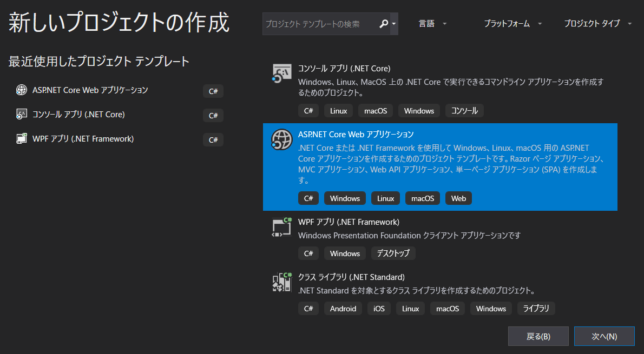644x354 pixels.
Task: Click the C# tag under ASP.NET Core template
Action: click(308, 198)
